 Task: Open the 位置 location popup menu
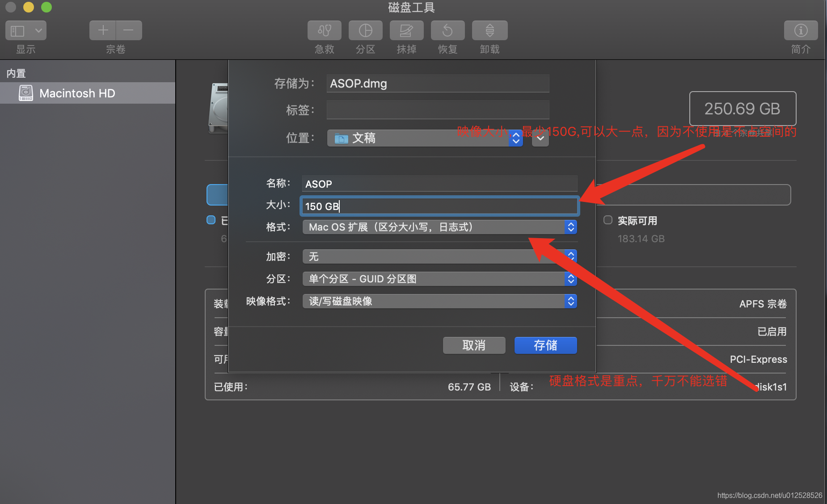pos(425,138)
